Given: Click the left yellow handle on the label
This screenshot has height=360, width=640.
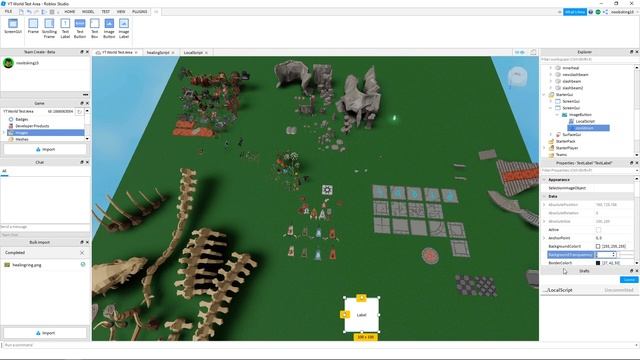Looking at the screenshot, I should [x=345, y=314].
